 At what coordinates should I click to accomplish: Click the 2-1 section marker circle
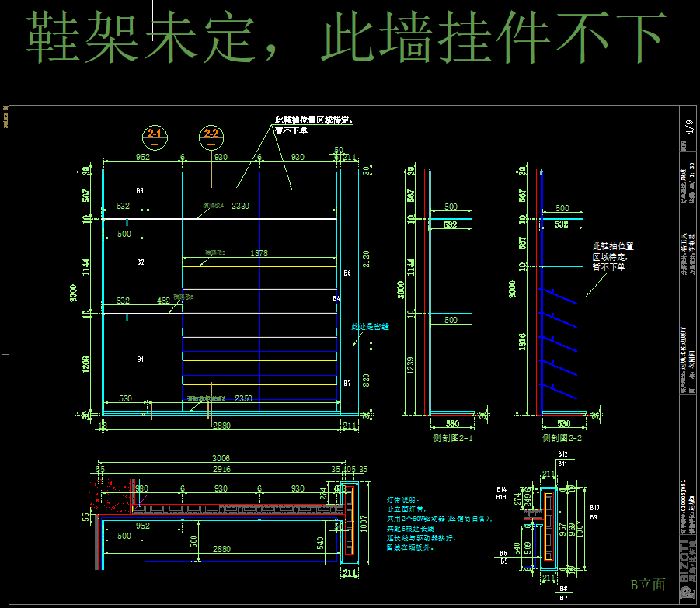155,137
